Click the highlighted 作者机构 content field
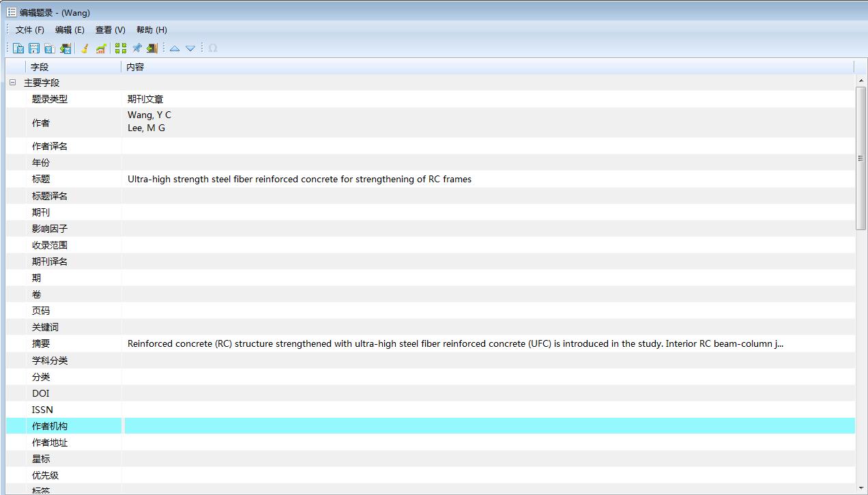 489,426
